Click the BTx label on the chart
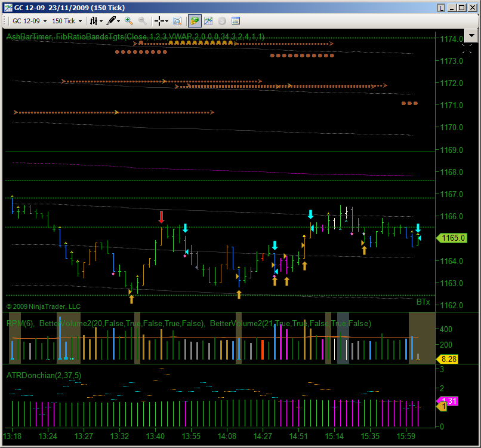The width and height of the screenshot is (481, 448). [423, 302]
